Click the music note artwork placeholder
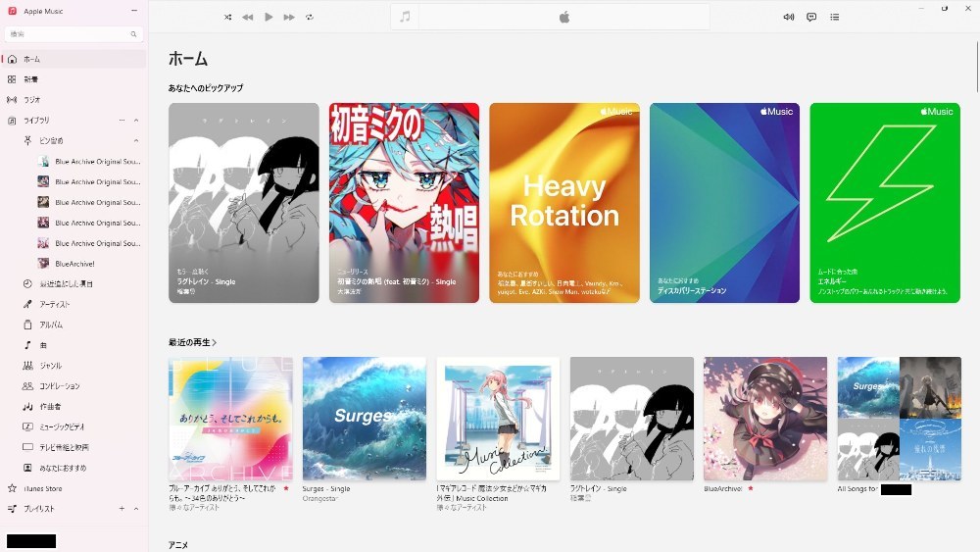 [405, 17]
